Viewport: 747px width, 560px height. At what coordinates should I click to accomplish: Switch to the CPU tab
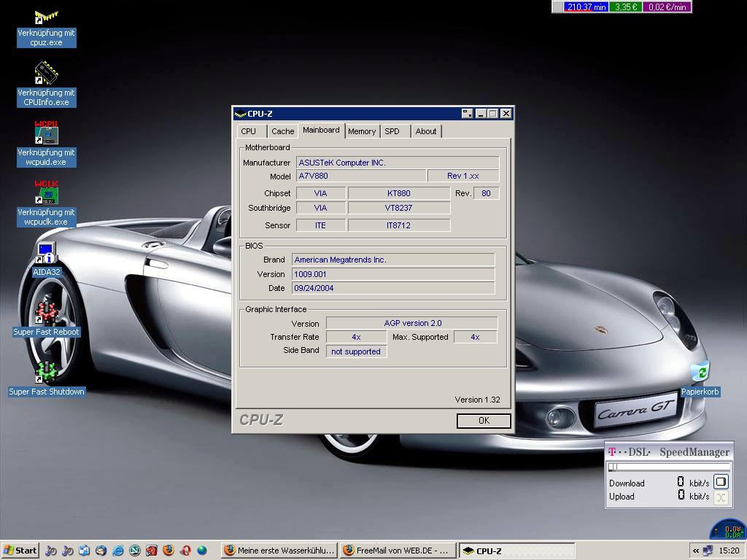(249, 131)
